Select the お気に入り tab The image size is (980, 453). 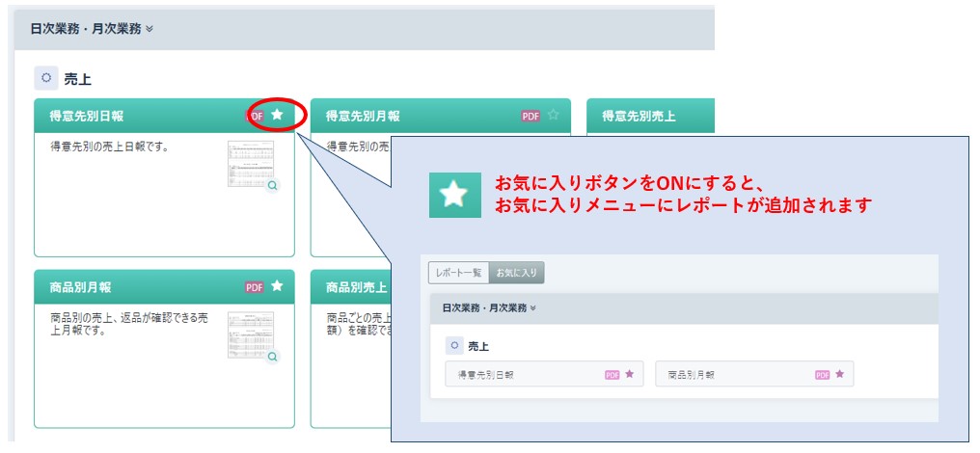[x=516, y=274]
